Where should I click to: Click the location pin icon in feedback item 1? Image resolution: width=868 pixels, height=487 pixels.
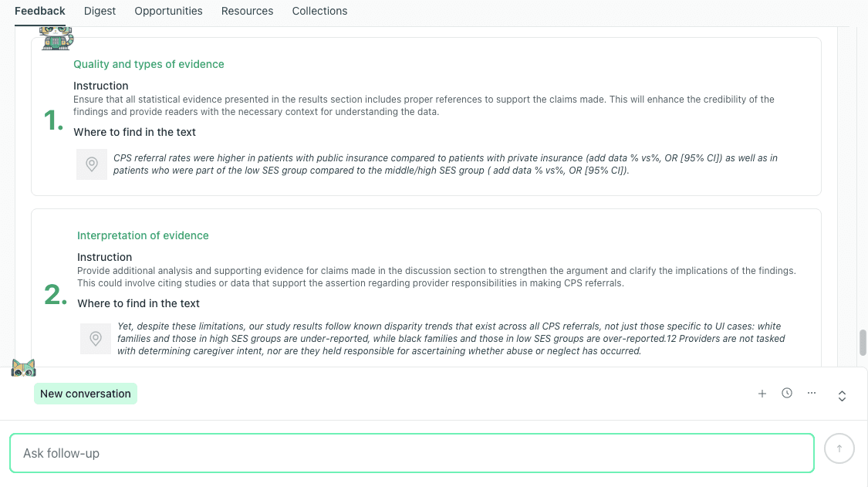click(x=92, y=164)
